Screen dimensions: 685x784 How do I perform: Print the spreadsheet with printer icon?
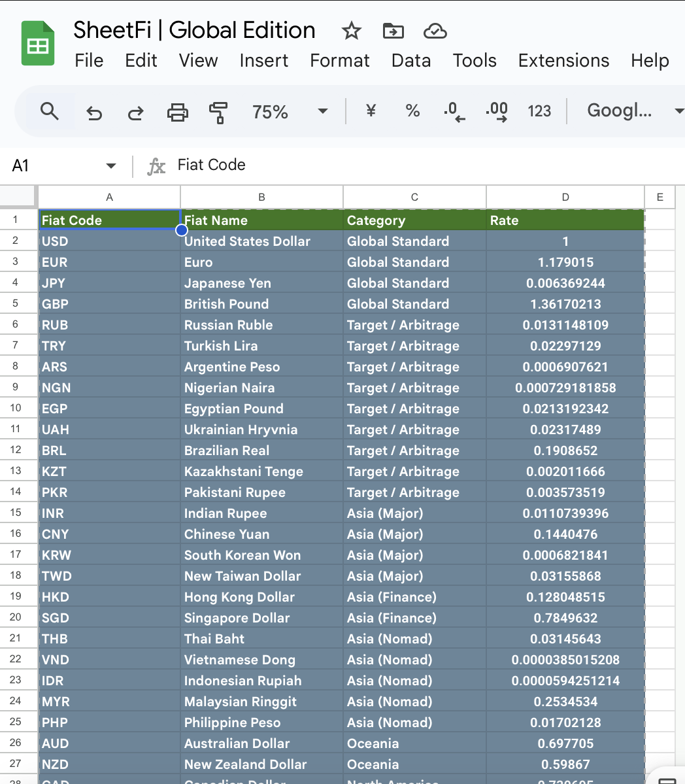pyautogui.click(x=177, y=112)
